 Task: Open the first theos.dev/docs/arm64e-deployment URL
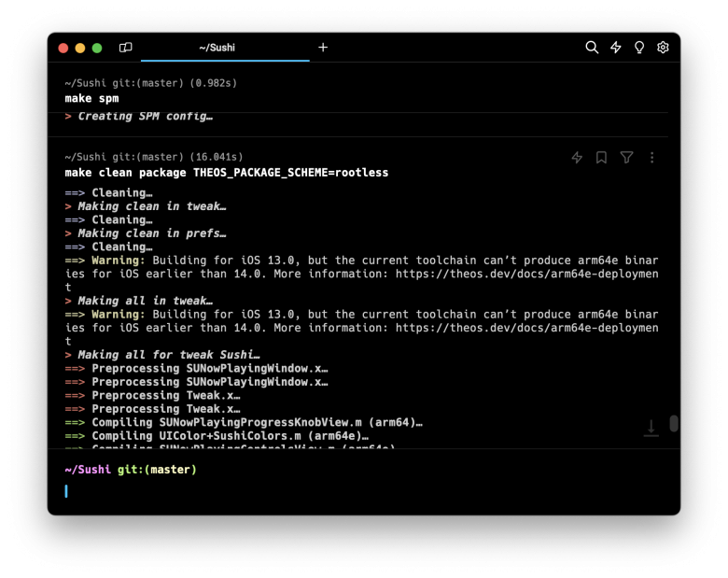pyautogui.click(x=527, y=274)
